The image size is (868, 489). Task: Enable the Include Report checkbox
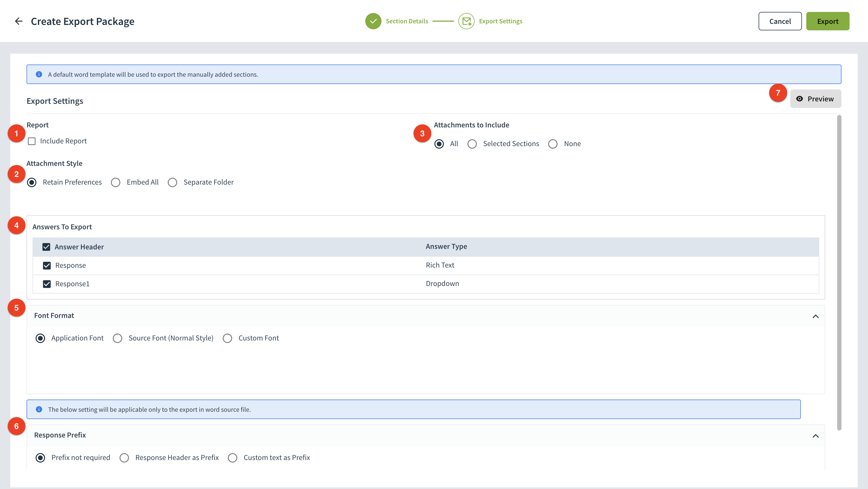pyautogui.click(x=32, y=141)
